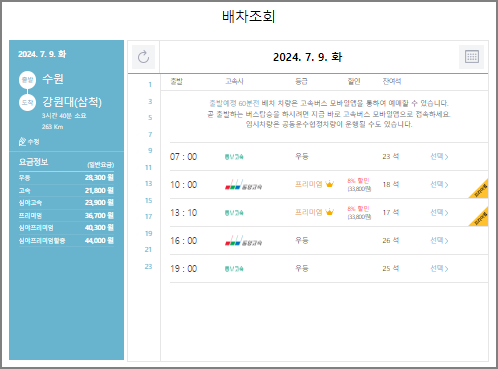Click the 263 Km distance text
The width and height of the screenshot is (498, 369).
(52, 127)
